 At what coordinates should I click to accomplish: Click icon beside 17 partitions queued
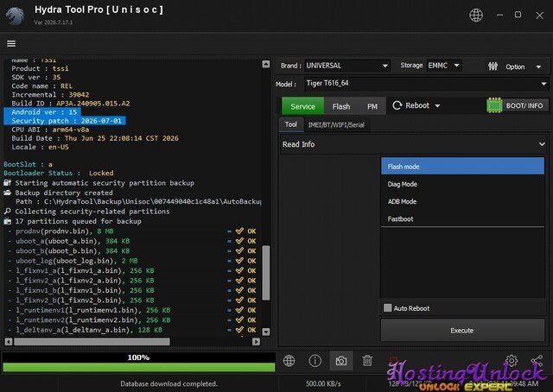[8, 221]
